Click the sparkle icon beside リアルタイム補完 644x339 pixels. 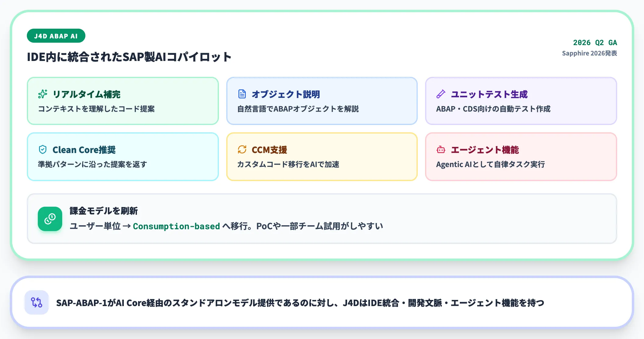click(43, 94)
